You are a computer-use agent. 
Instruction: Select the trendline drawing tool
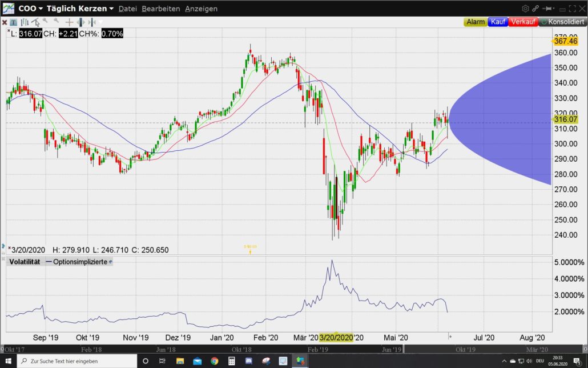tap(35, 22)
